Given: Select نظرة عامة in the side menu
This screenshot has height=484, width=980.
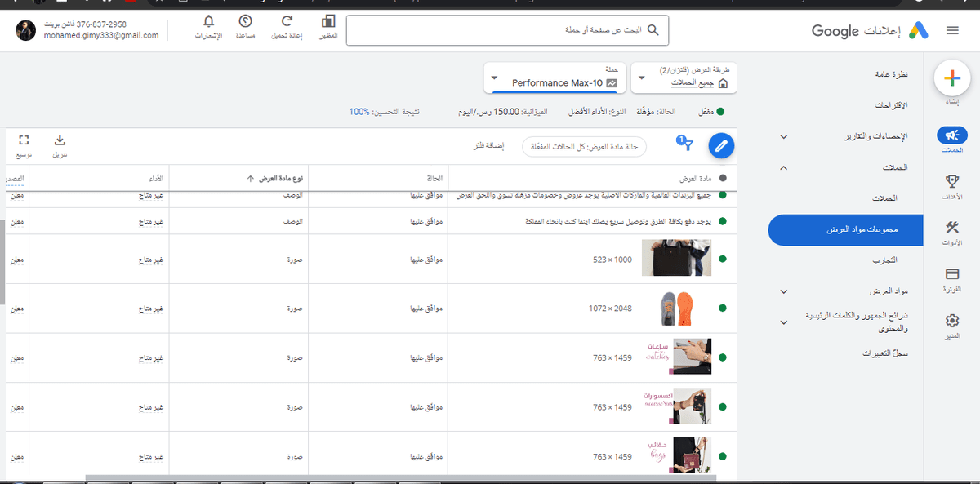Looking at the screenshot, I should (890, 75).
